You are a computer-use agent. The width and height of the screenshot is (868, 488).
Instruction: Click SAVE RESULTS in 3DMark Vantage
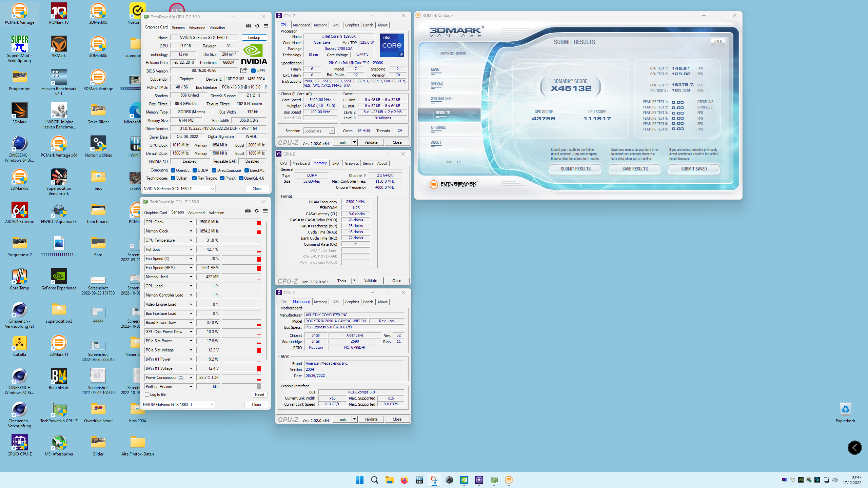635,169
